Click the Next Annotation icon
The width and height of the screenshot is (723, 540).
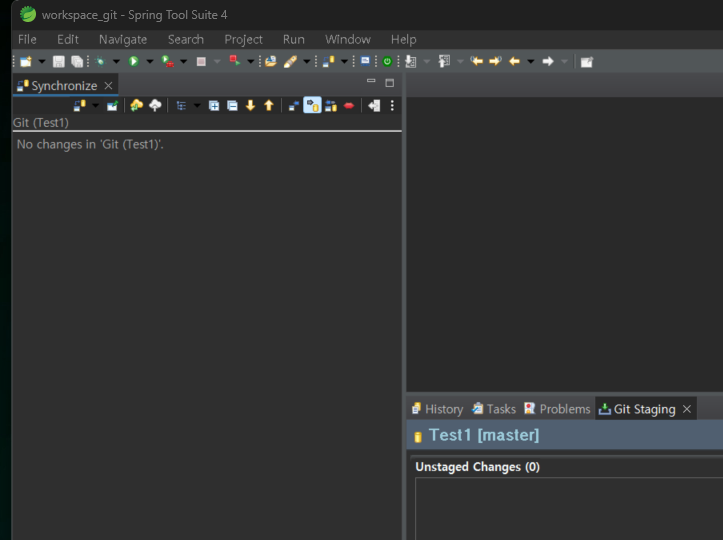[x=410, y=61]
